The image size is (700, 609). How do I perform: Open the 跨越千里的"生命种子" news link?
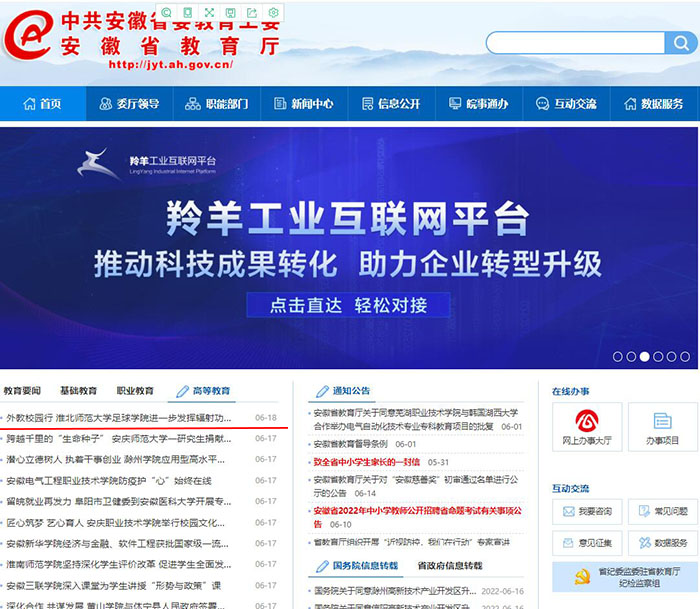coord(119,439)
